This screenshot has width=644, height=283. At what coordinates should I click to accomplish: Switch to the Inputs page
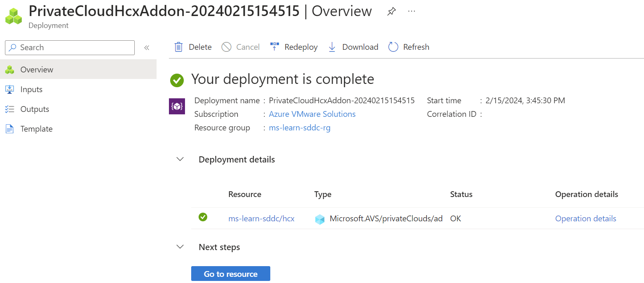[x=31, y=89]
